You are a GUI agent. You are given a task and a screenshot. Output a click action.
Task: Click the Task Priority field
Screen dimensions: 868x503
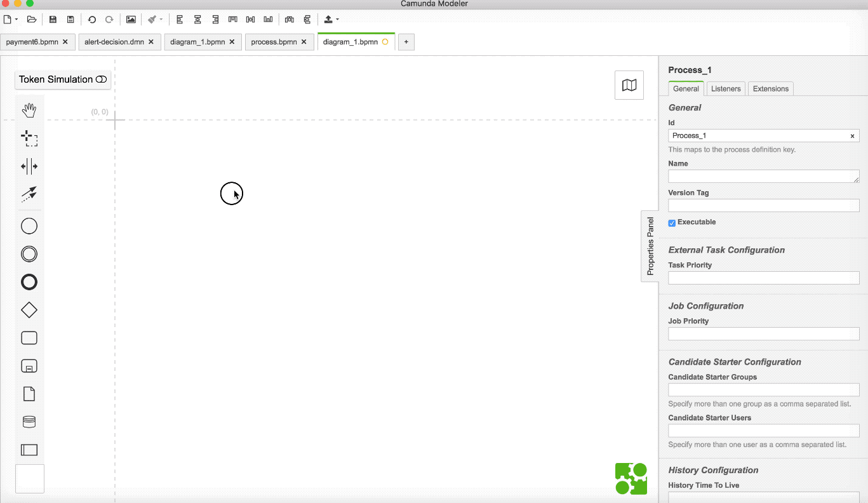point(764,278)
